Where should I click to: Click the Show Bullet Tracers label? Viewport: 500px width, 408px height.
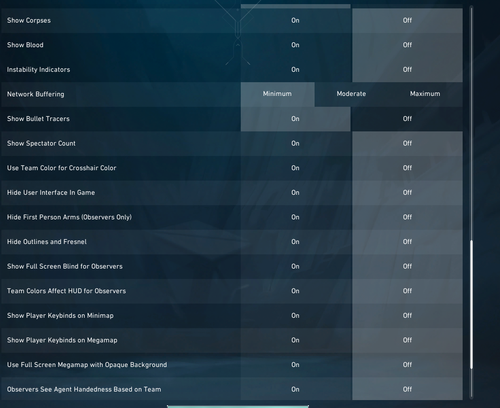(x=38, y=119)
